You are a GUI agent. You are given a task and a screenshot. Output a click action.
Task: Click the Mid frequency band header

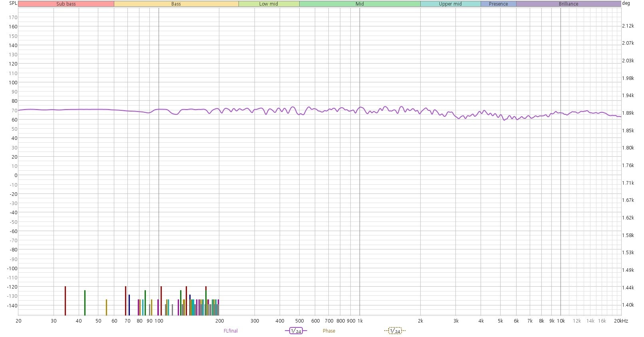360,4
